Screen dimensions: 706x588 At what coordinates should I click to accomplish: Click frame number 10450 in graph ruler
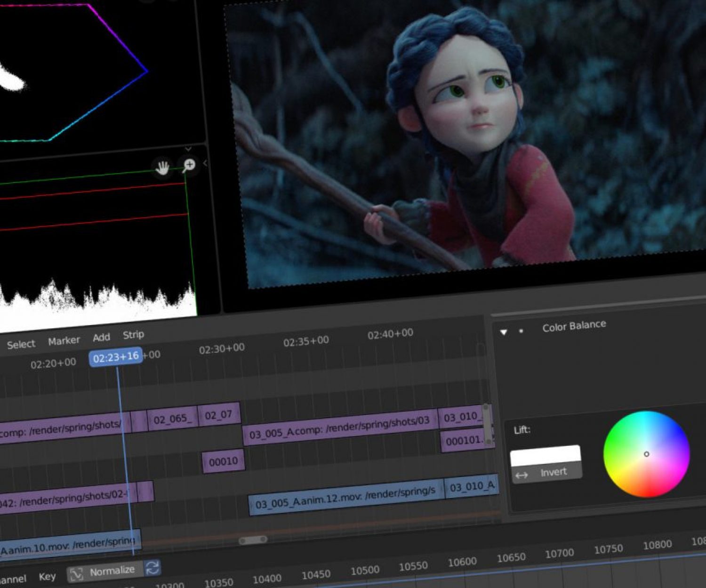tap(316, 575)
